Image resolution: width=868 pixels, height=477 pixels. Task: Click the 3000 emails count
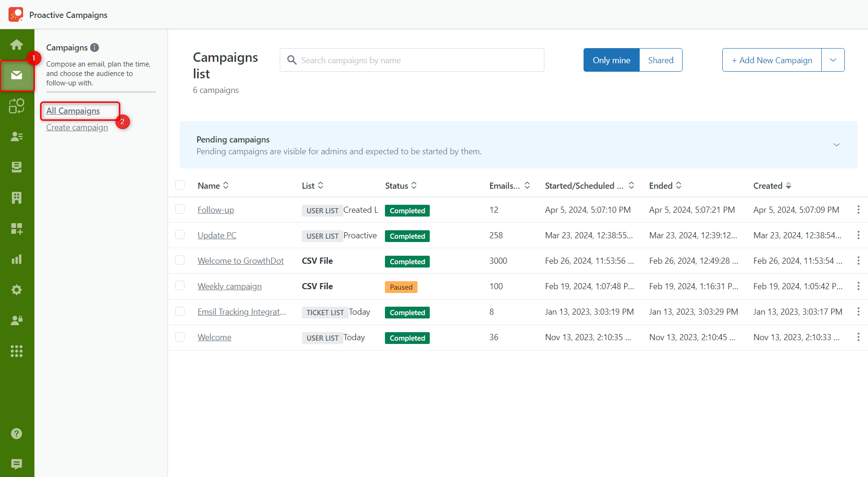point(498,261)
